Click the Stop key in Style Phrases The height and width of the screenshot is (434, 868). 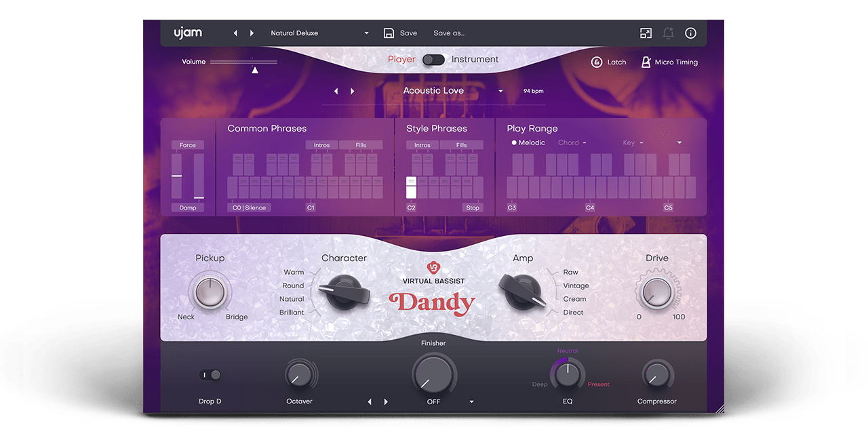(x=473, y=208)
